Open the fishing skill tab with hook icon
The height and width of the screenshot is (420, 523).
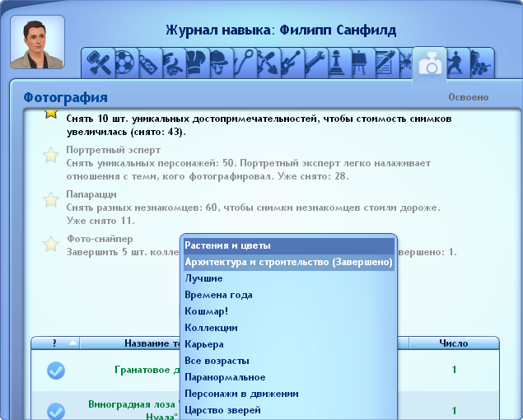click(x=244, y=63)
